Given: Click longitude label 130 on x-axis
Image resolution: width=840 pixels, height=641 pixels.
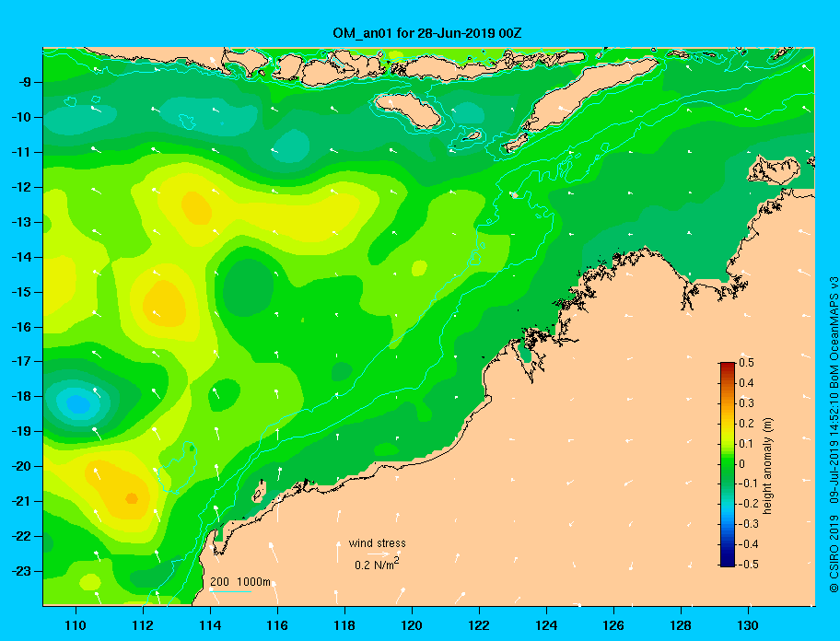Looking at the screenshot, I should point(748,625).
